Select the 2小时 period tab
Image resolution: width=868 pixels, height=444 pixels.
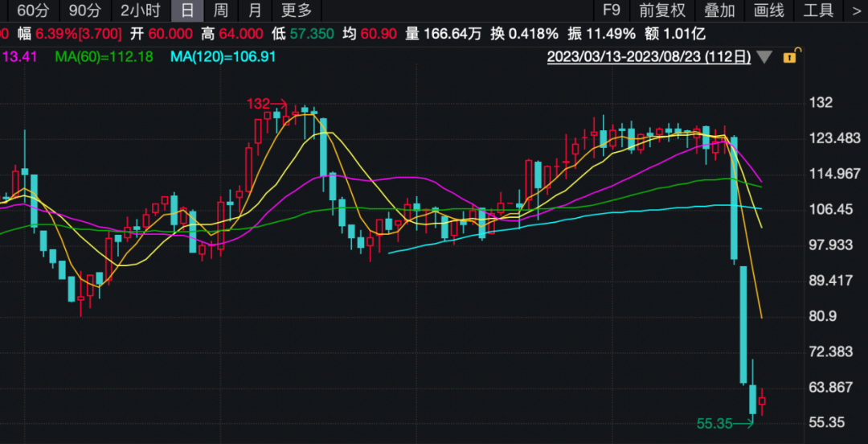coord(141,10)
